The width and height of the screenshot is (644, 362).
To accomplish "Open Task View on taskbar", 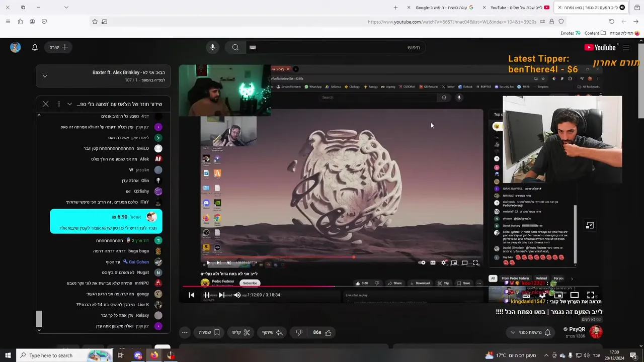I will click(x=121, y=355).
